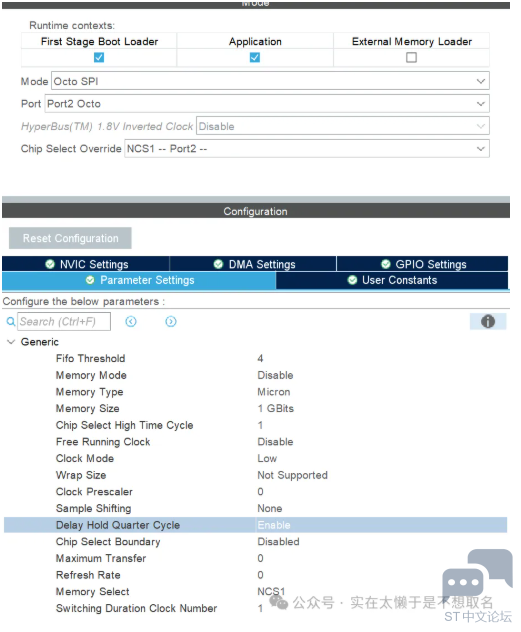
Task: Select the Refresh Rate parameter row
Action: (255, 575)
